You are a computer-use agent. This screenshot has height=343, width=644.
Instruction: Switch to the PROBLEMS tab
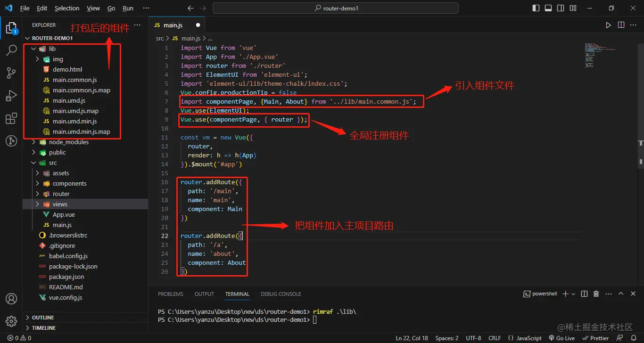[x=171, y=294]
